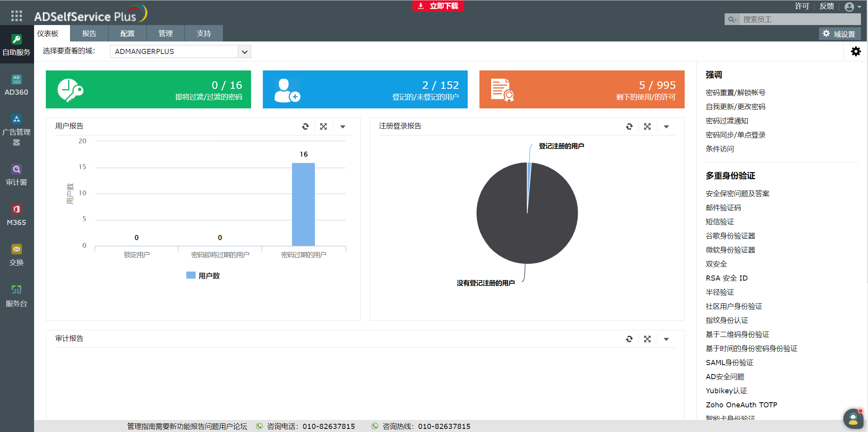Maximize the 注册登录报告 panel
Image resolution: width=868 pixels, height=432 pixels.
click(x=647, y=126)
